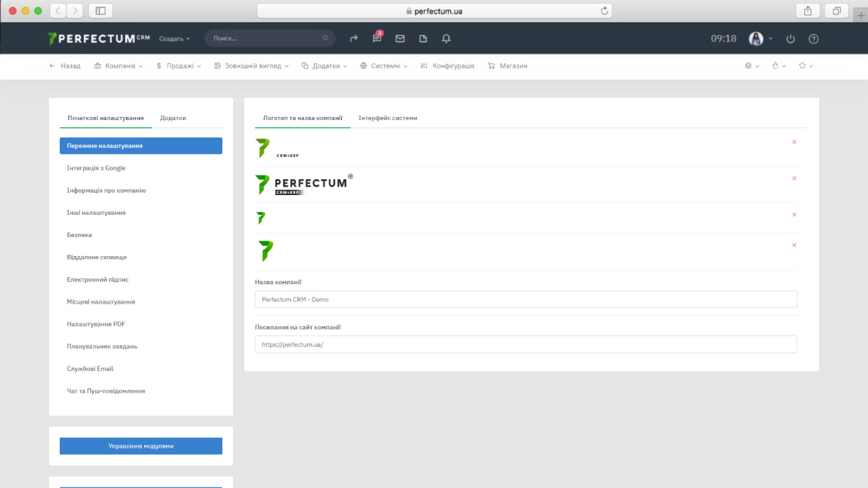Select Інтеграція з Google in sidebar
This screenshot has height=488, width=868.
pyautogui.click(x=96, y=168)
